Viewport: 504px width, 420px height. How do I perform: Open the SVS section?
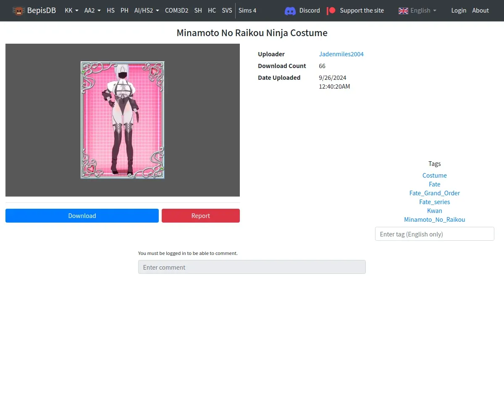[x=227, y=10]
